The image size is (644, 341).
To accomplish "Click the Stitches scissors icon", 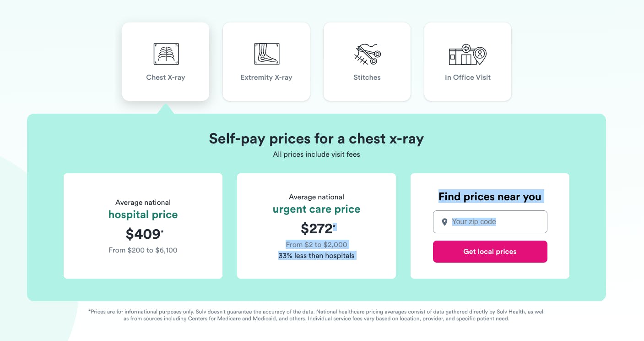I will click(x=367, y=54).
